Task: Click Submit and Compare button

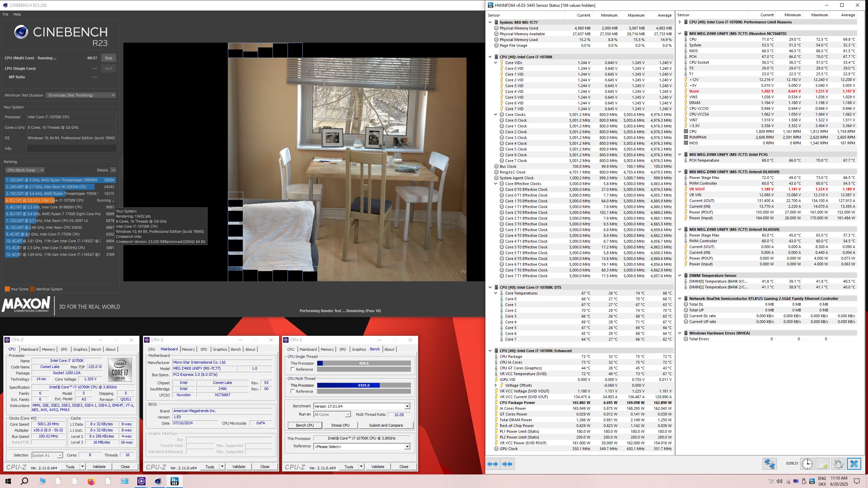Action: point(386,425)
